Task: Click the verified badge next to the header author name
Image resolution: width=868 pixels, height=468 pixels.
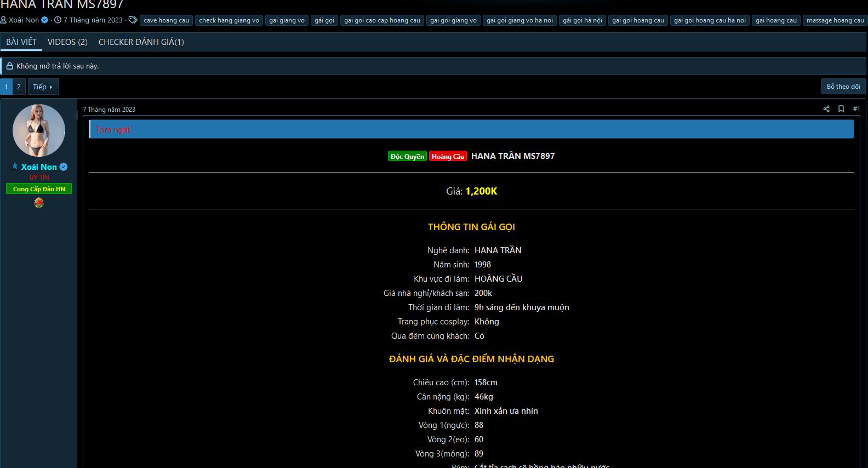Action: [45, 20]
